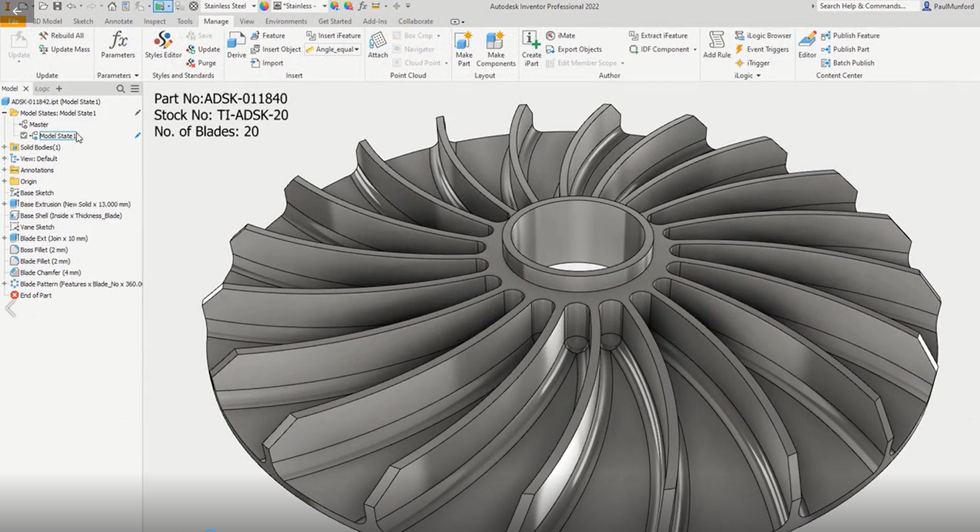Switch to the Logic browser tab
Image resolution: width=980 pixels, height=532 pixels.
(x=43, y=89)
